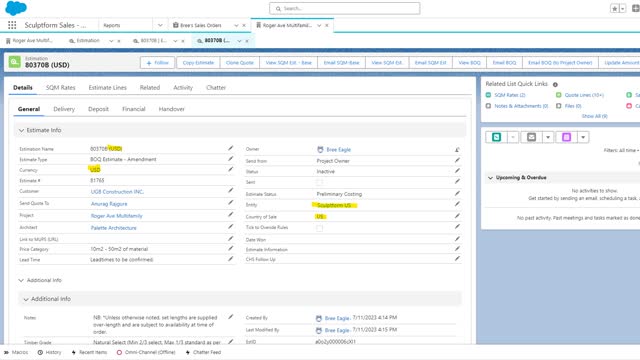This screenshot has width=640, height=360.
Task: Click the purple event activity icon
Action: [567, 137]
